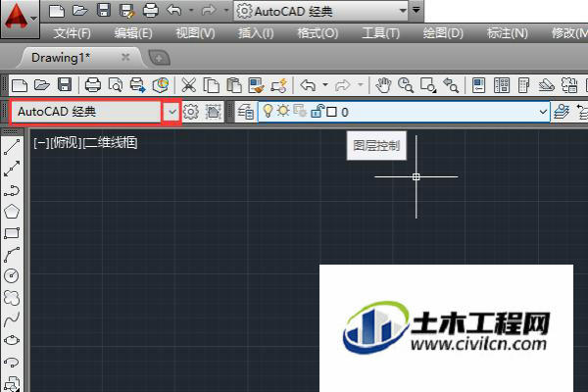
Task: Open the quick access Undo history dropdown
Action: [x=191, y=11]
